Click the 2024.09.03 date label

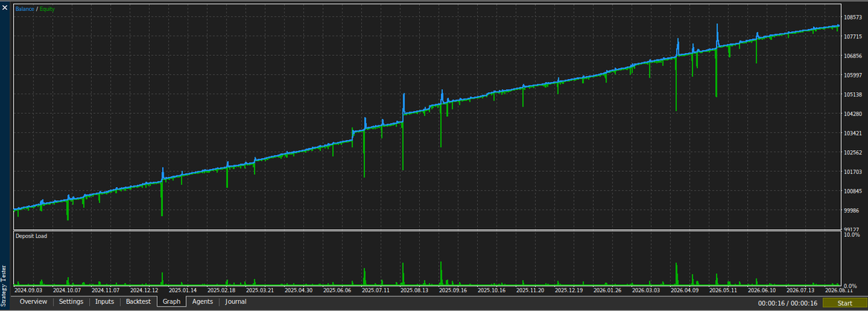coord(28,290)
